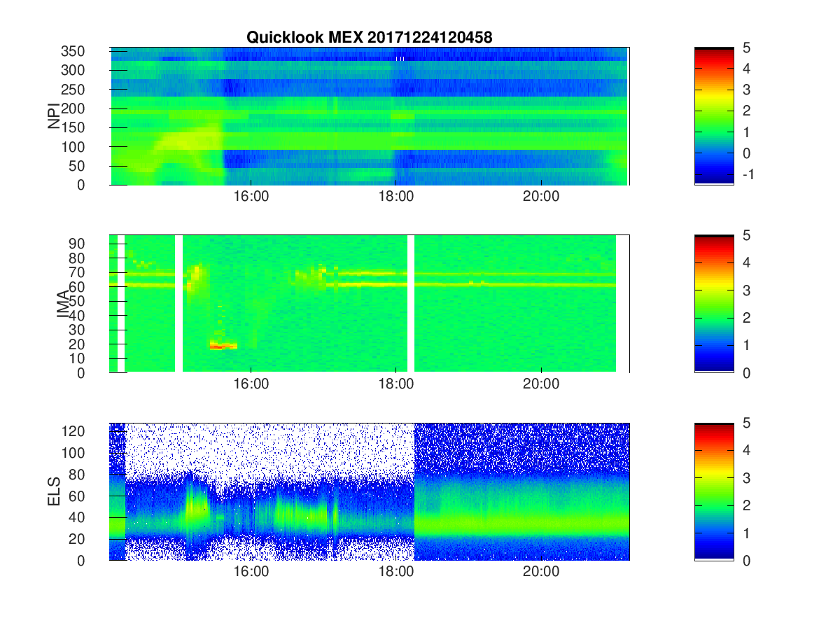840x630 pixels.
Task: Click the Quicklook MEX 20171224120458 title
Action: [369, 38]
